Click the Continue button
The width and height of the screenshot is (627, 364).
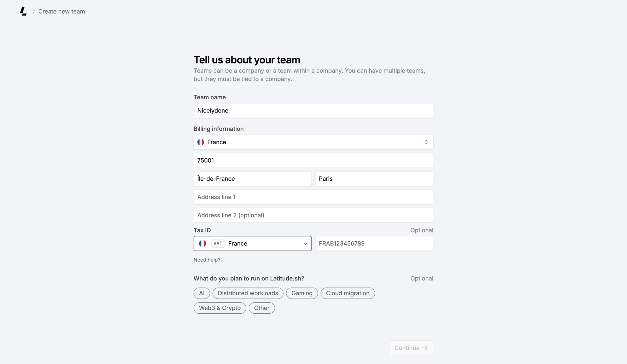point(411,348)
